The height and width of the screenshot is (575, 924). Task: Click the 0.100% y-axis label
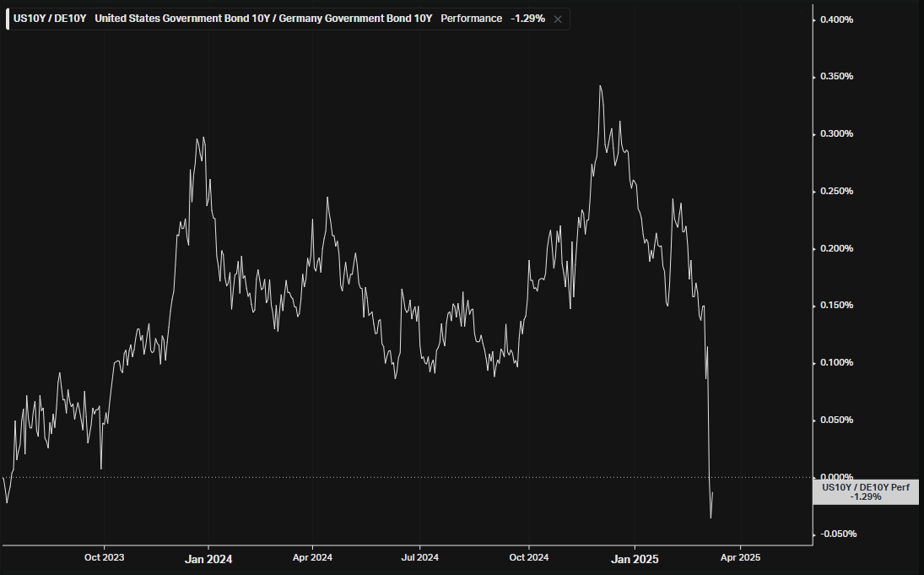(837, 362)
